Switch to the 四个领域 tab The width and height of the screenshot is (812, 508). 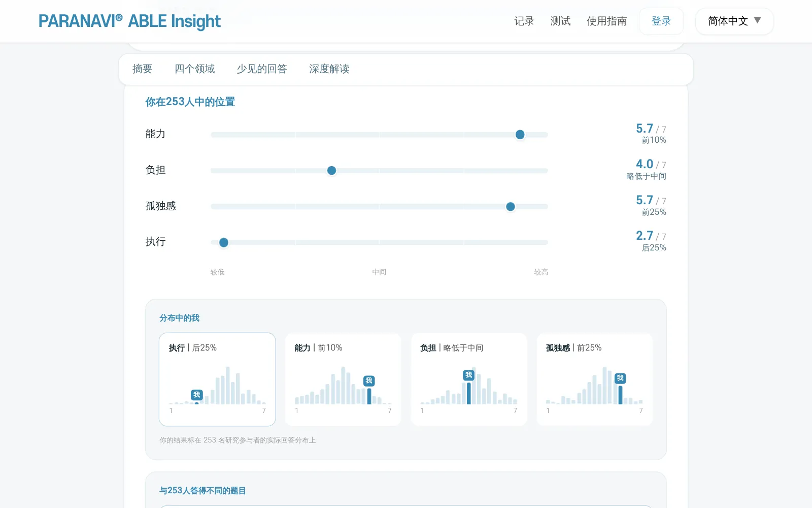point(195,69)
